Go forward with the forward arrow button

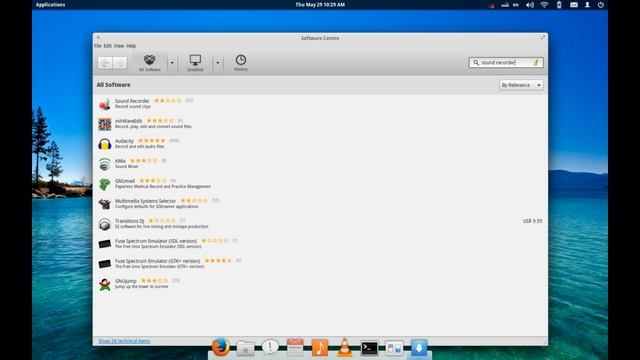click(120, 63)
